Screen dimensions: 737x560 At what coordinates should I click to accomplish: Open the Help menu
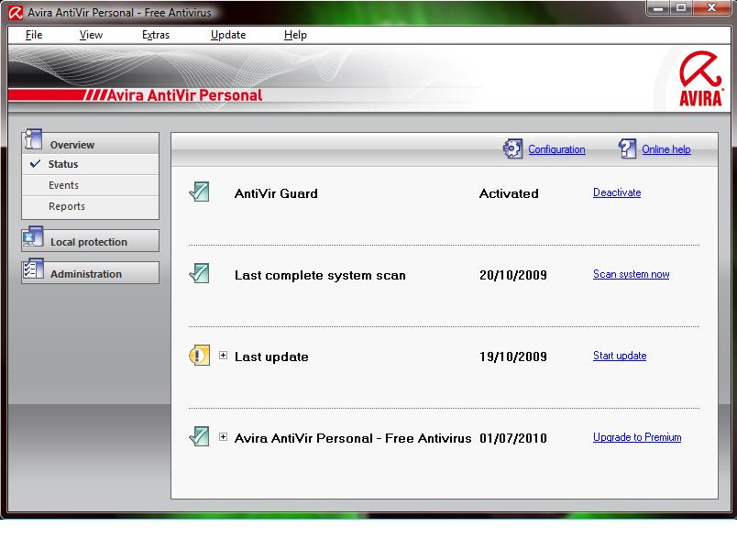(x=295, y=35)
